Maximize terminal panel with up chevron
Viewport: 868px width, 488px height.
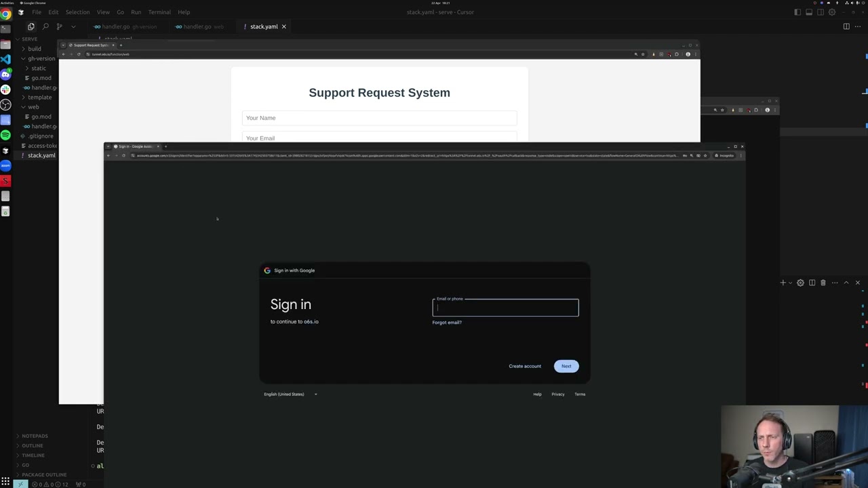click(846, 283)
